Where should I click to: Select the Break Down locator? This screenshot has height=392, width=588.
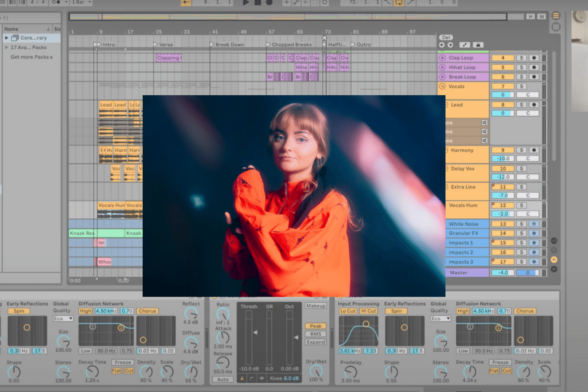click(x=227, y=45)
